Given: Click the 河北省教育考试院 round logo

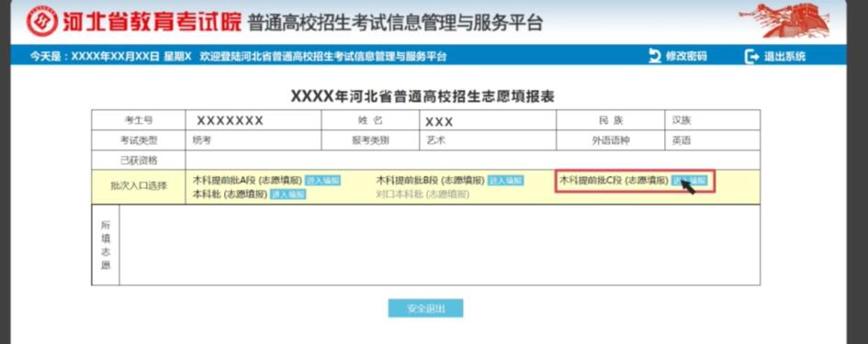Looking at the screenshot, I should tap(42, 21).
